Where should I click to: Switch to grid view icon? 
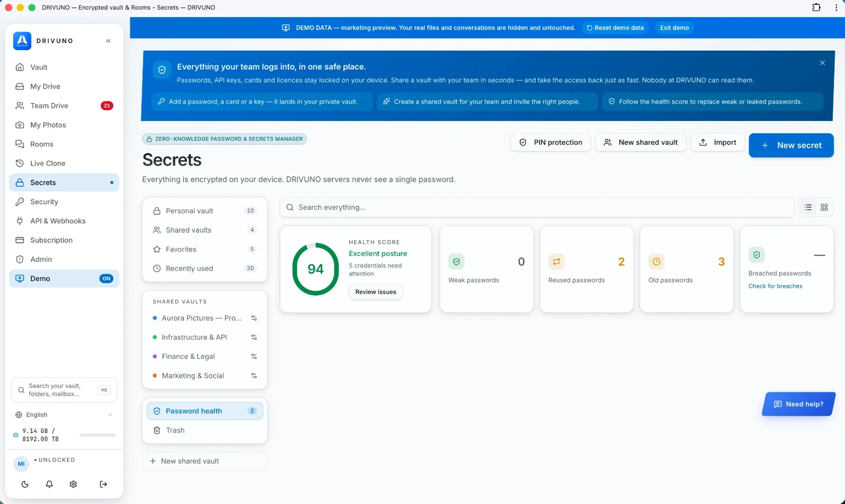824,207
